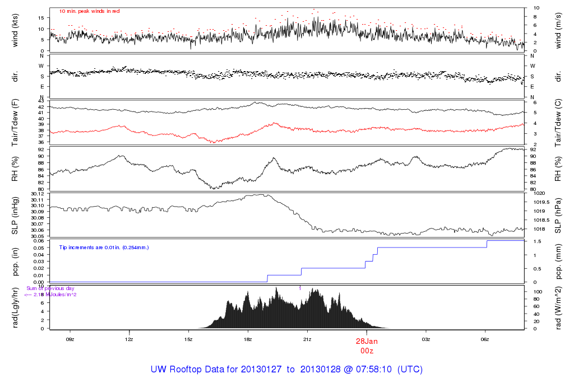
Task: Click the '30.12' pressure tick label
Action: point(38,194)
